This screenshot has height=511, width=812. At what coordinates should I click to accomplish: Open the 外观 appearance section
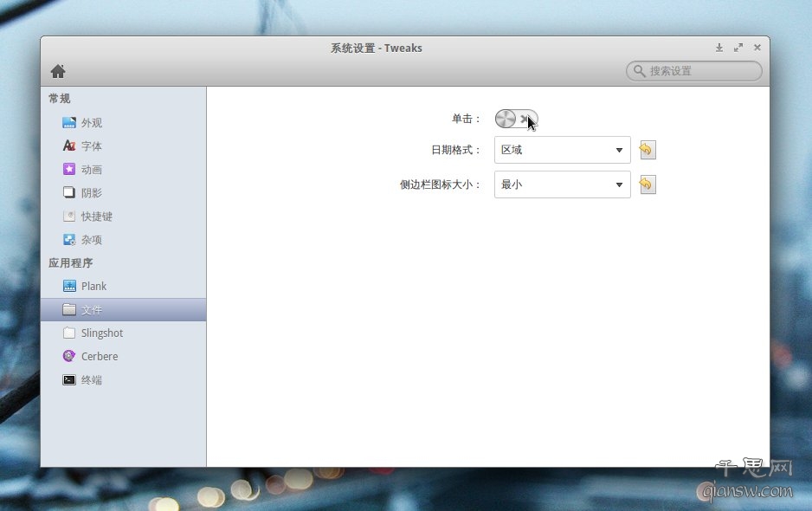123,122
